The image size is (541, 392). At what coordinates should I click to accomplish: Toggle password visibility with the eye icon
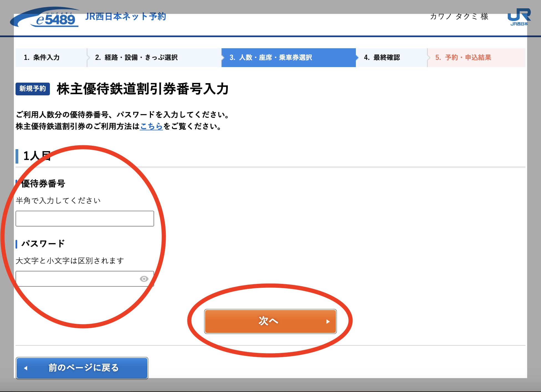pos(144,279)
